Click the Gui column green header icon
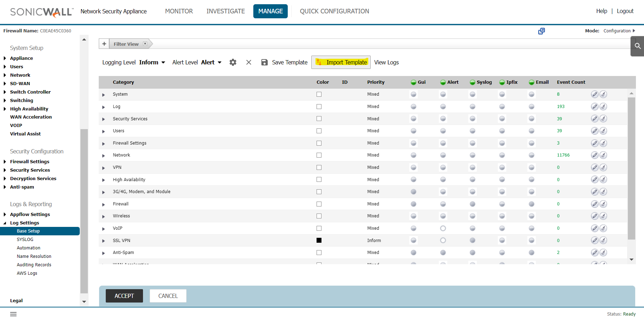The width and height of the screenshot is (644, 318). pyautogui.click(x=414, y=82)
